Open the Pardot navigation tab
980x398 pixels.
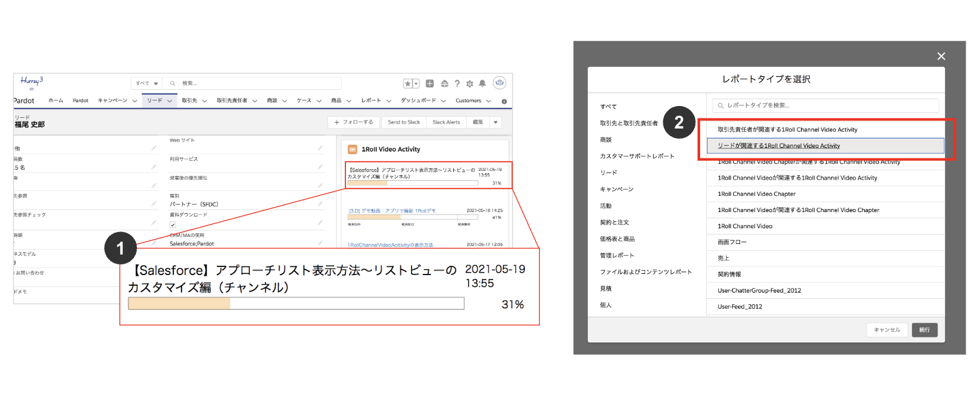[80, 100]
